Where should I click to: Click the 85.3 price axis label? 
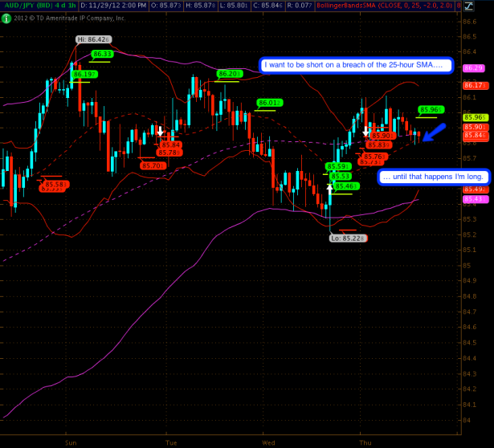point(469,219)
